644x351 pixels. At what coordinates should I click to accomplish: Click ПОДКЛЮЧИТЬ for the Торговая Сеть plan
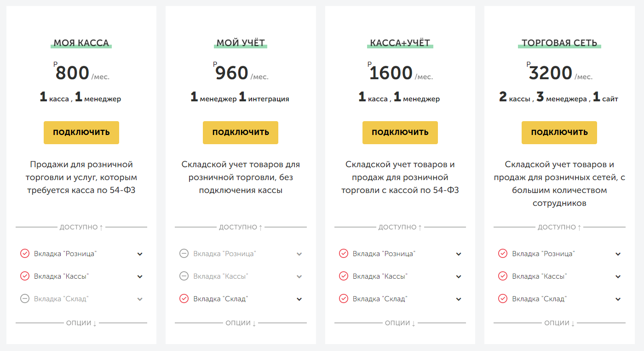(x=559, y=133)
